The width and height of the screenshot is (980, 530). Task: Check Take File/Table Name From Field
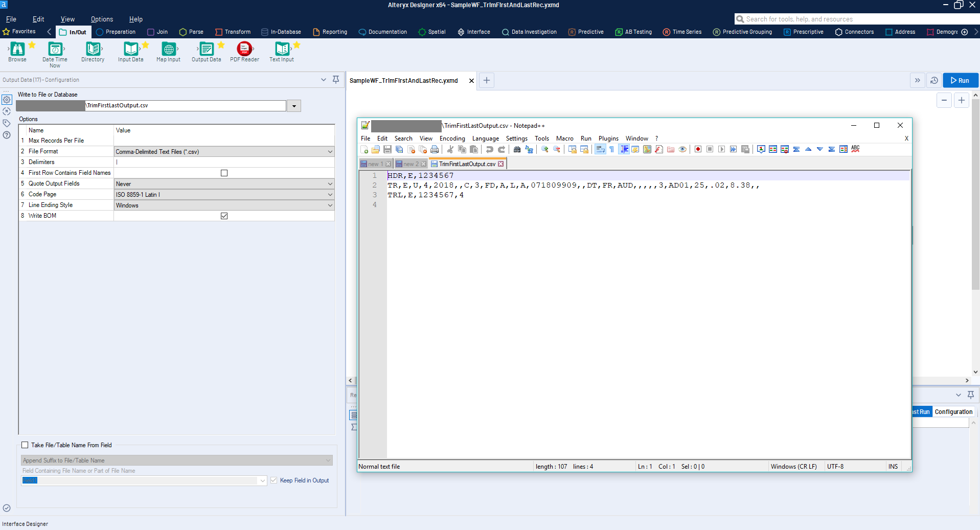24,445
